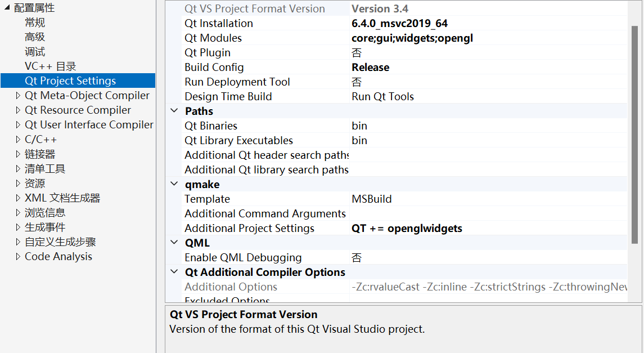
Task: Expand the Qt Resource Compiler node
Action: point(17,110)
